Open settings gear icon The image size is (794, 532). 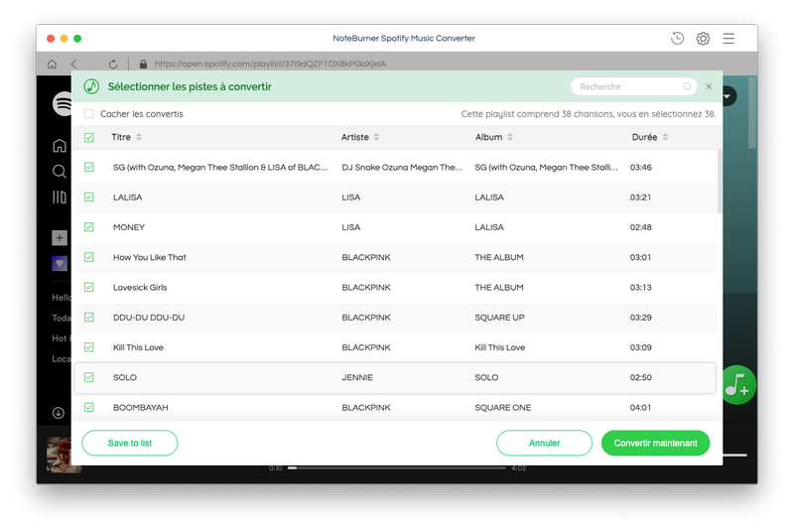703,39
